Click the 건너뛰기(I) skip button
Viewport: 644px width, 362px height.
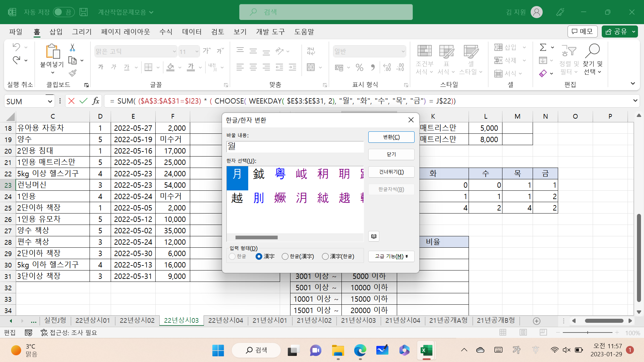(391, 172)
